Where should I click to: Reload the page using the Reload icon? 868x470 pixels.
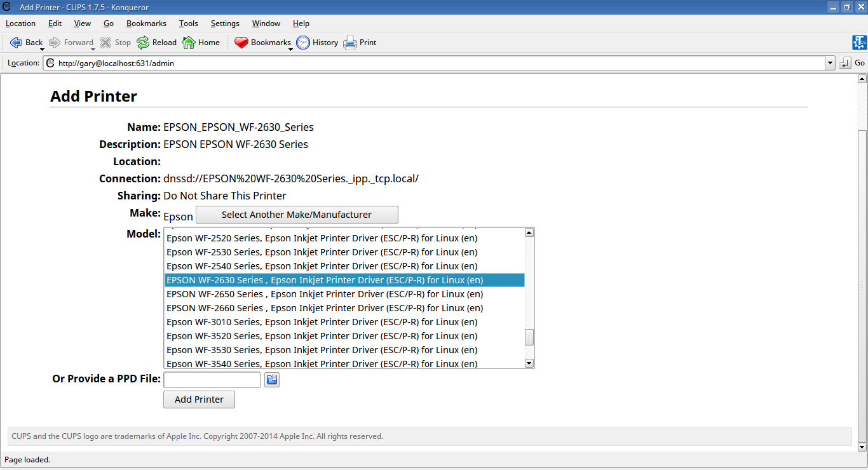pyautogui.click(x=143, y=43)
